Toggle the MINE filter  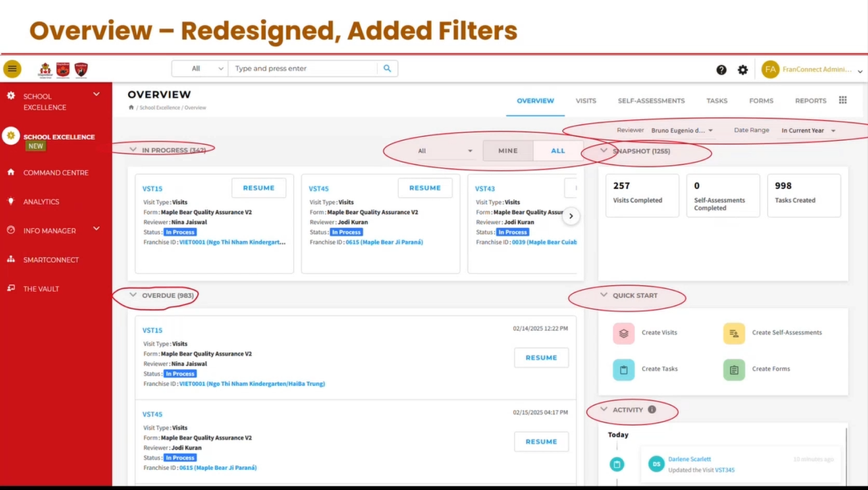point(508,151)
